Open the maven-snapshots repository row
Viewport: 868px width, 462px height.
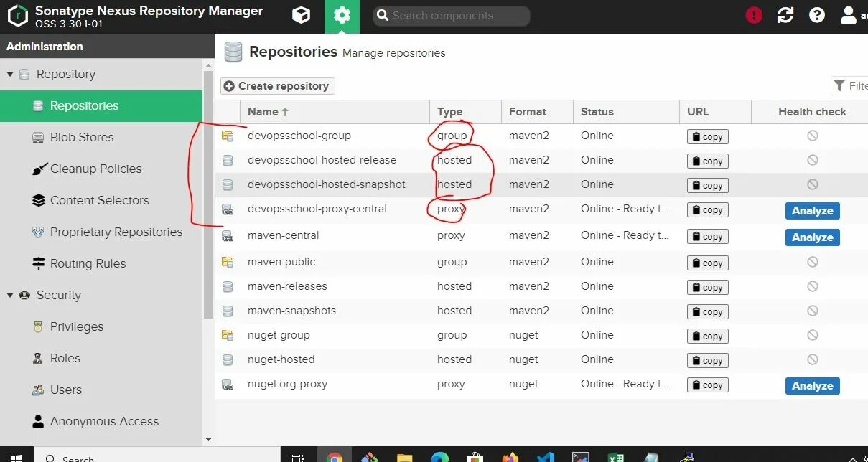(541, 311)
